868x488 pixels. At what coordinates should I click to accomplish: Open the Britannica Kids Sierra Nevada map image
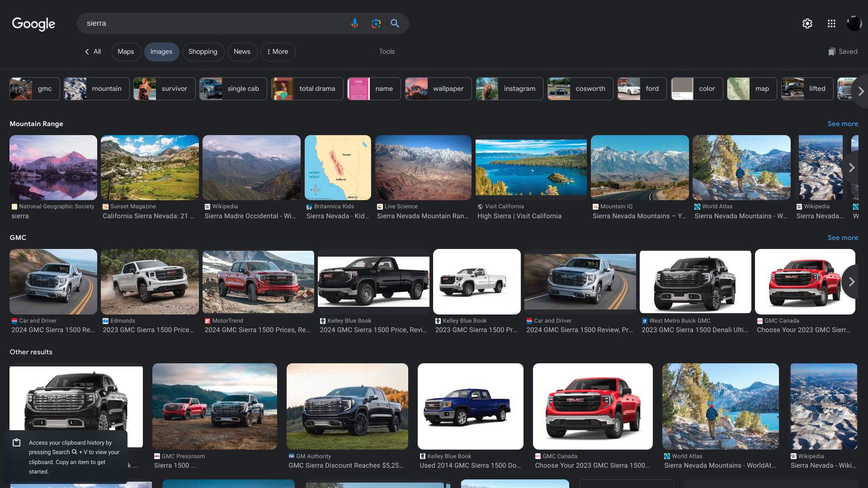coord(338,168)
